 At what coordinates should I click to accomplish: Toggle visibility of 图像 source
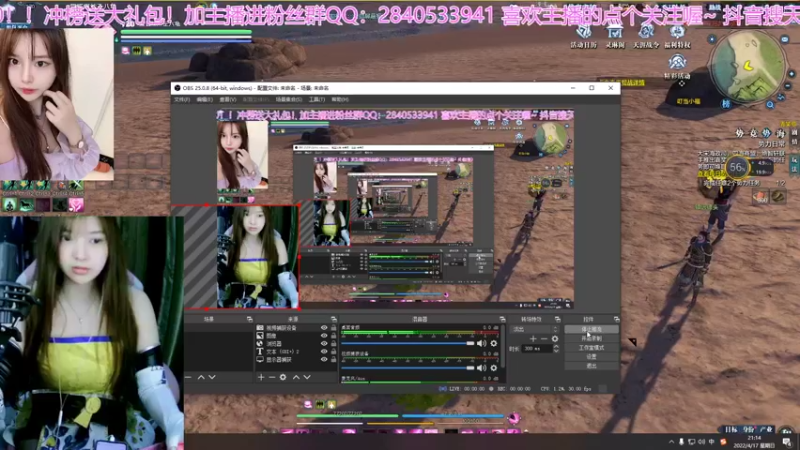click(x=324, y=336)
